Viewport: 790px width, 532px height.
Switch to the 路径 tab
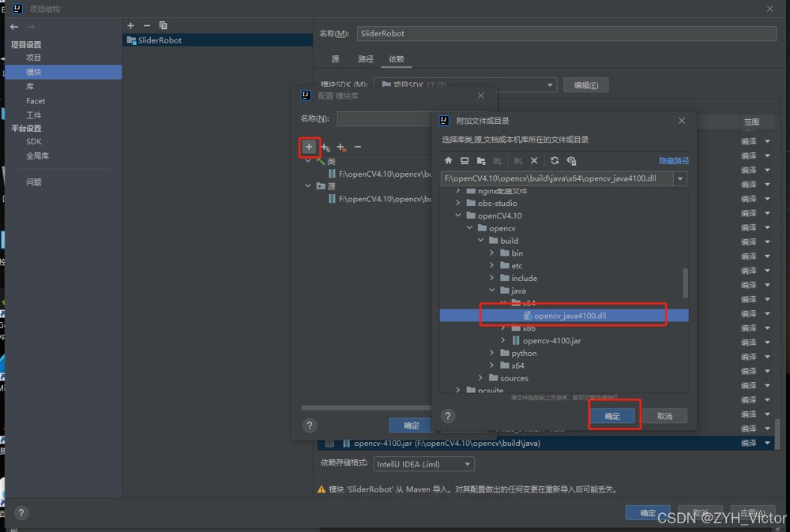pos(366,59)
